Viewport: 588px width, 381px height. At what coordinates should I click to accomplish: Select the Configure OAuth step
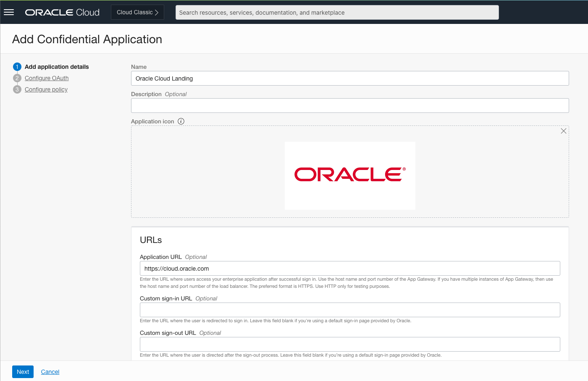[46, 78]
